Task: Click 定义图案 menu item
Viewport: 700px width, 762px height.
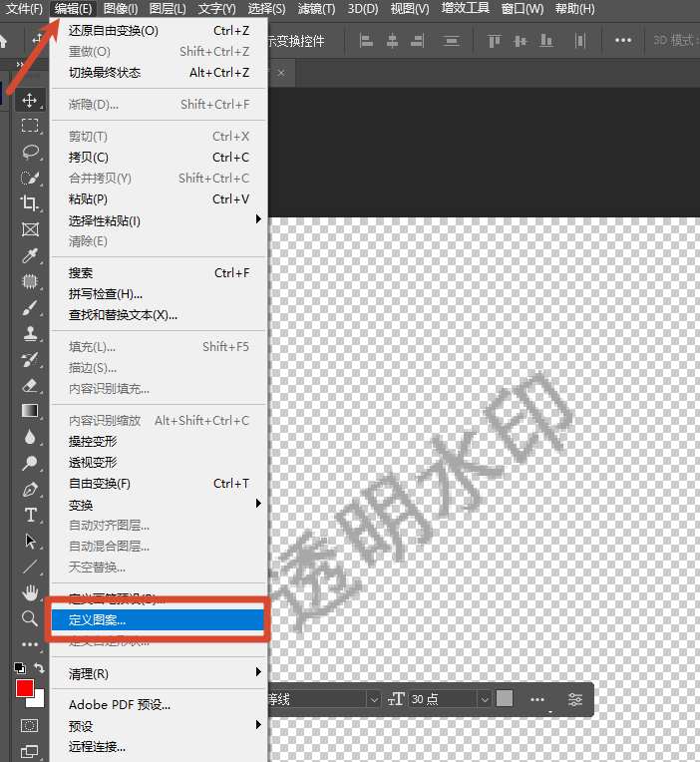Action: click(98, 620)
